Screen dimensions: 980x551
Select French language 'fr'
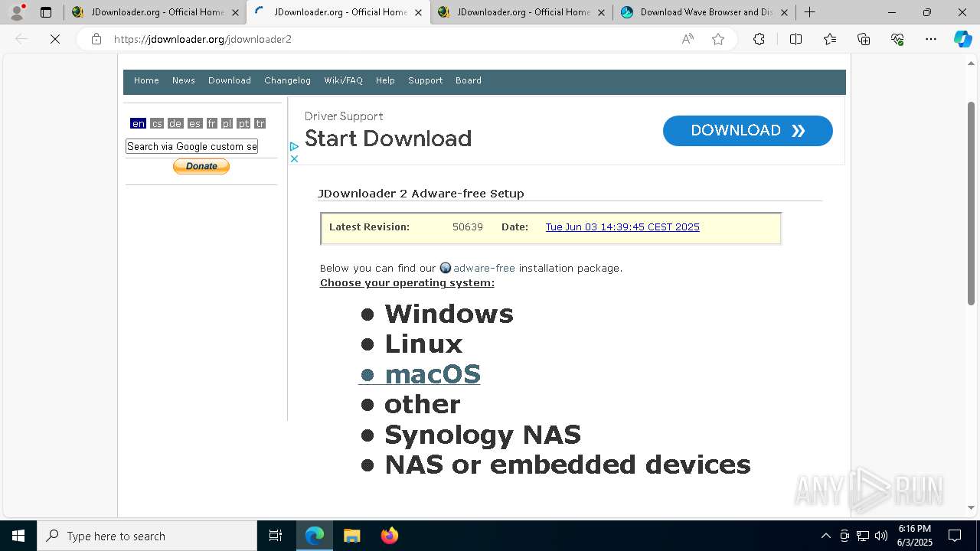tap(212, 123)
